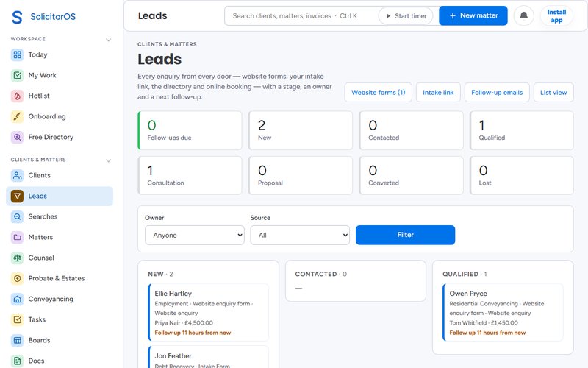Navigate to Hotlist

click(60, 96)
